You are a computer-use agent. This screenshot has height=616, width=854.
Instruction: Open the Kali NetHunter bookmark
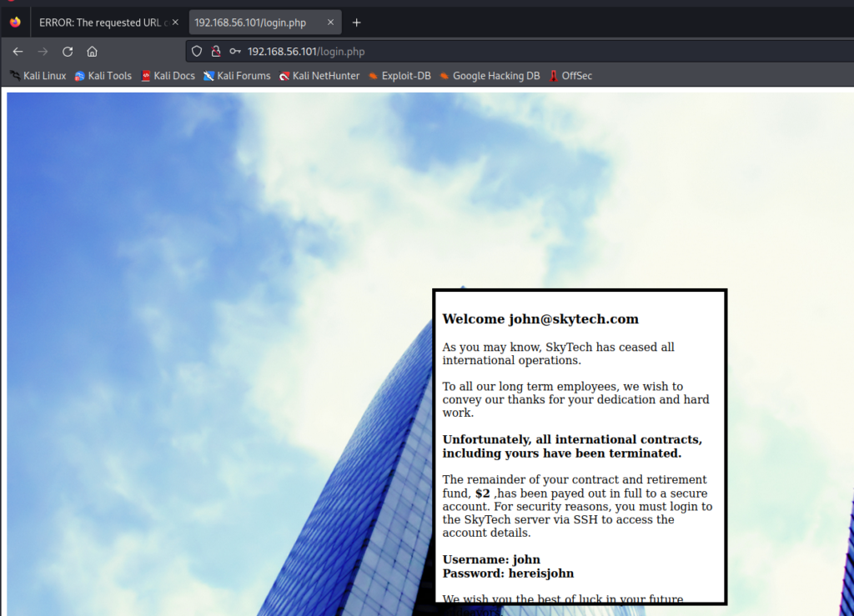coord(319,76)
